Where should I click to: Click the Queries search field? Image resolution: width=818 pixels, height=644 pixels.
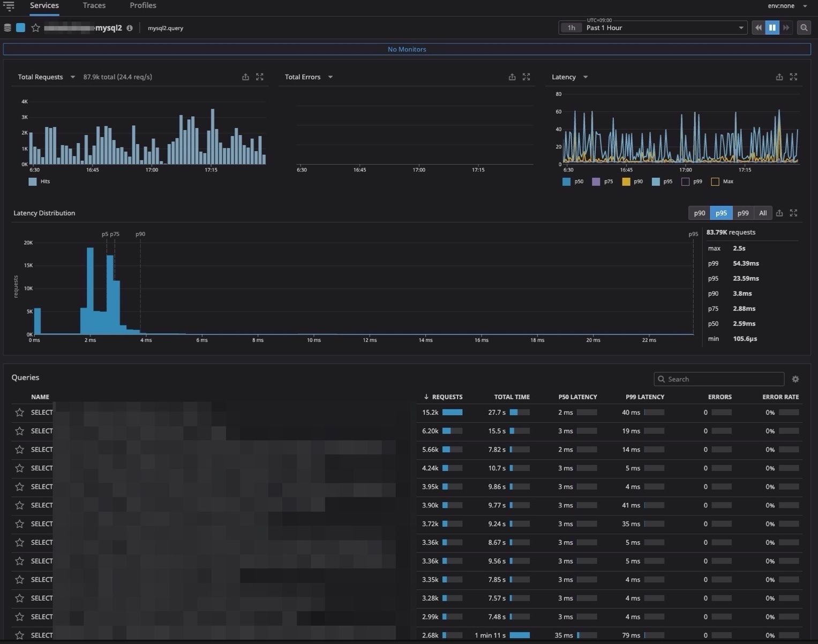click(719, 379)
